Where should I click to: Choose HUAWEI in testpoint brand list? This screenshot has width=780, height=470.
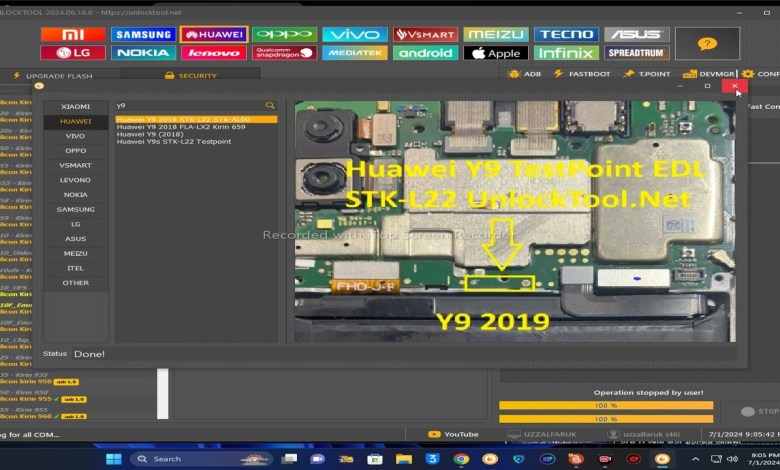pos(76,121)
